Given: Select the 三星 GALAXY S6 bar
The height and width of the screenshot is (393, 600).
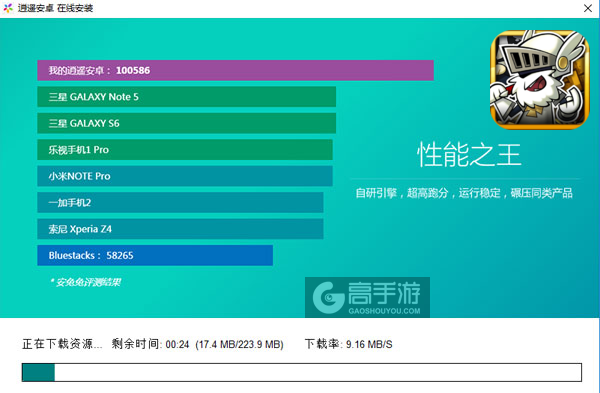Looking at the screenshot, I should pyautogui.click(x=186, y=123).
